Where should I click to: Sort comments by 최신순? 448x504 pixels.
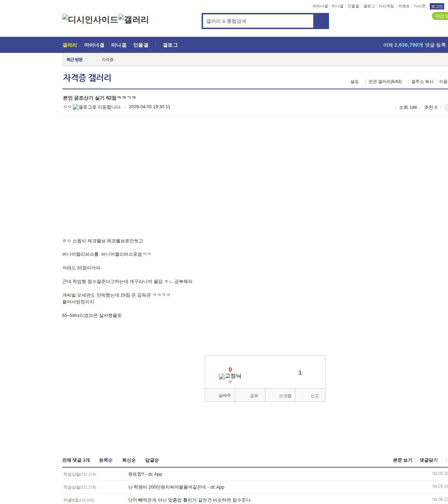[129, 460]
